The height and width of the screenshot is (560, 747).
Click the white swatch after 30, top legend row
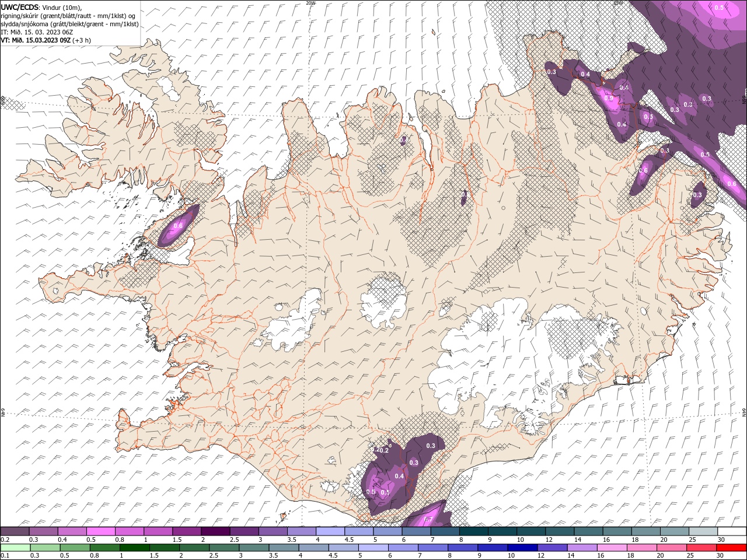pos(732,531)
